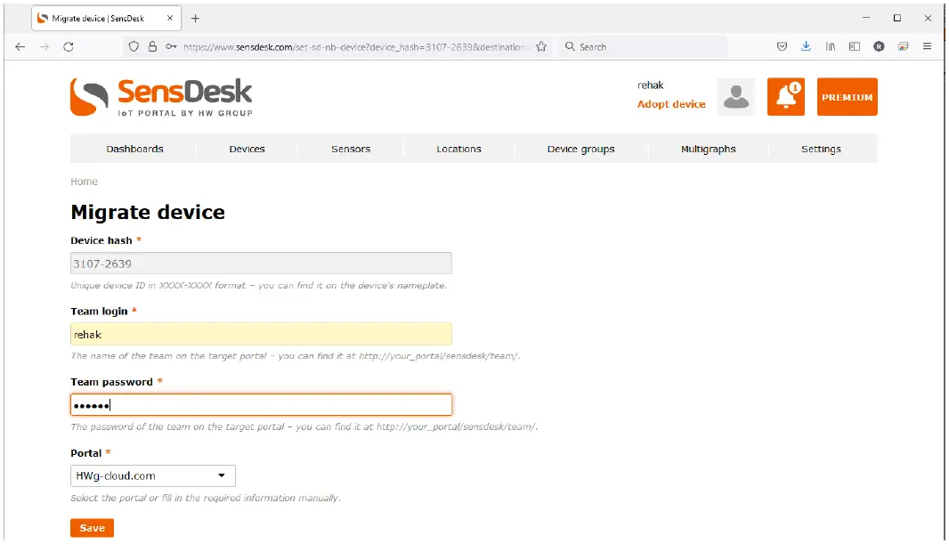Image resolution: width=949 pixels, height=560 pixels.
Task: Click the Save button
Action: pos(92,528)
